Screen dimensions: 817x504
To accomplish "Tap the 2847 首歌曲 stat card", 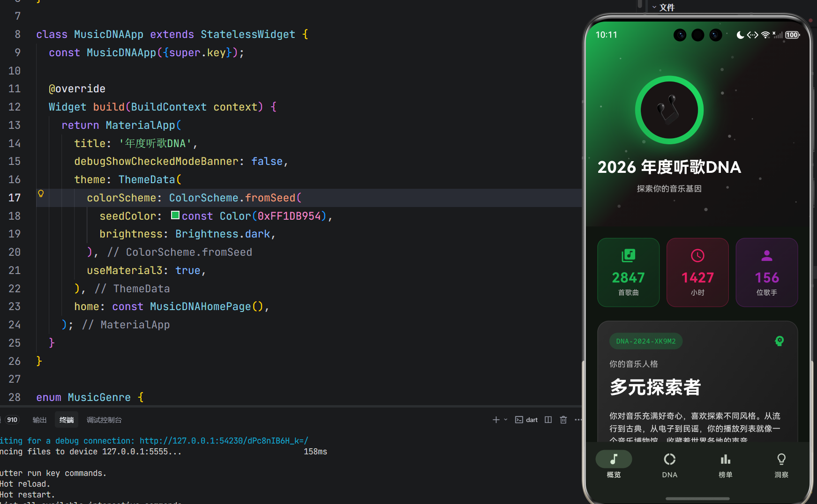I will [x=628, y=272].
